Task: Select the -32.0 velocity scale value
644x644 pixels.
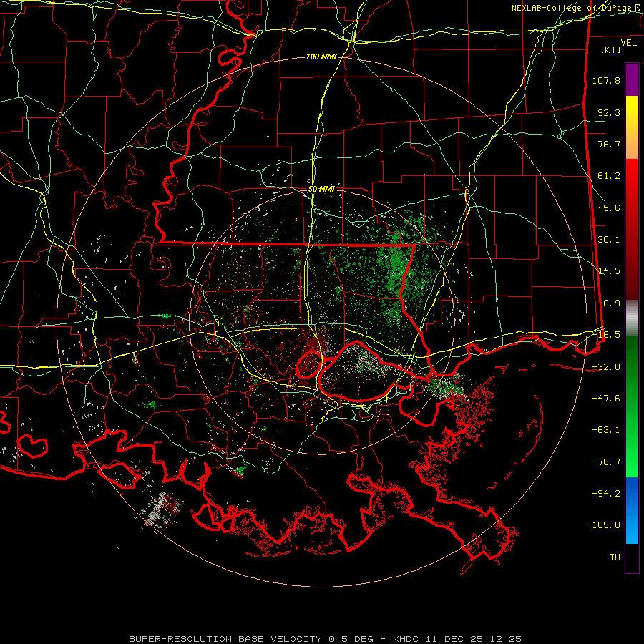Action: [606, 367]
